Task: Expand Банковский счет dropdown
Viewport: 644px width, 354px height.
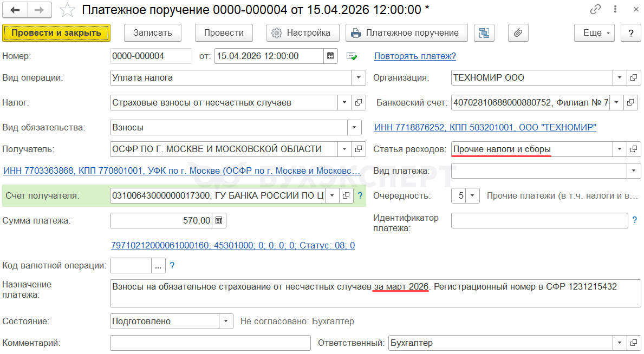Action: tap(616, 103)
